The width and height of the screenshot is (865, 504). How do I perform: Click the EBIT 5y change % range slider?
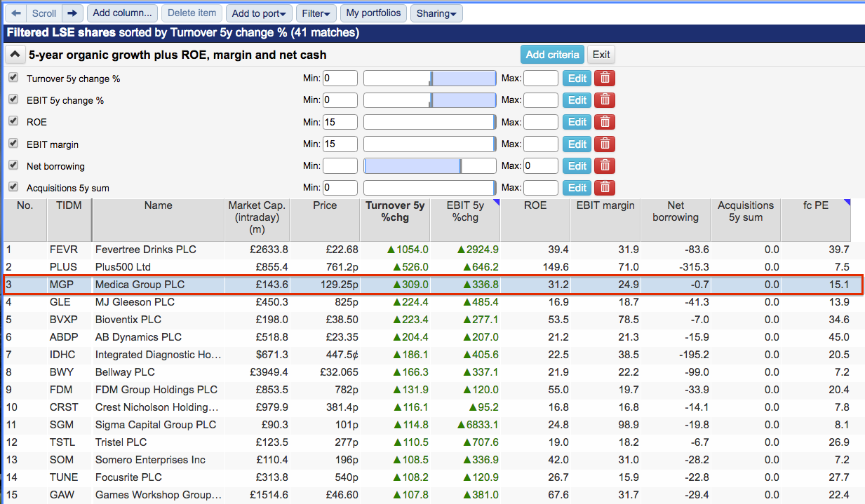tap(430, 100)
